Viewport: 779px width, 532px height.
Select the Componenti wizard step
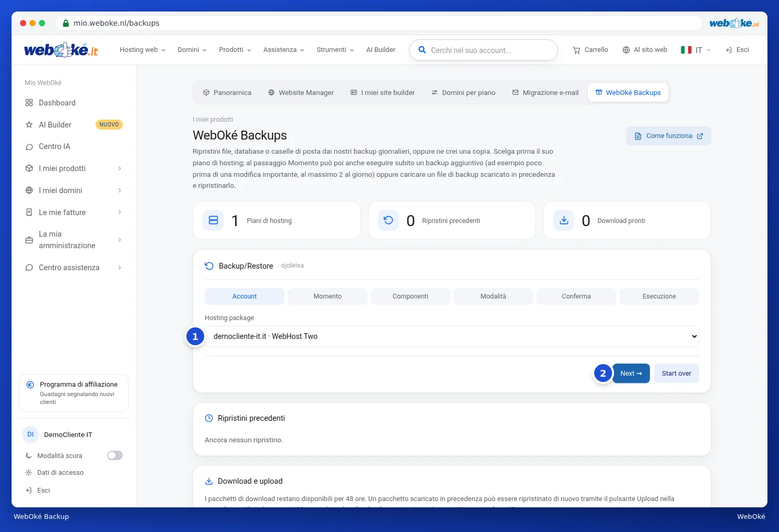[410, 296]
